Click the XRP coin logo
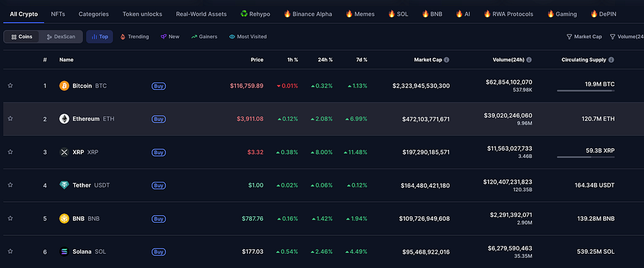 pos(64,152)
